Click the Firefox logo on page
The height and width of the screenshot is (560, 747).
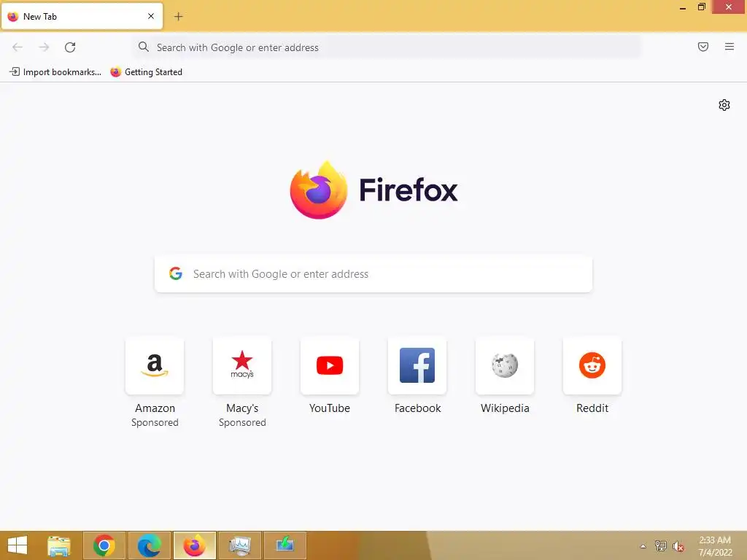(374, 190)
